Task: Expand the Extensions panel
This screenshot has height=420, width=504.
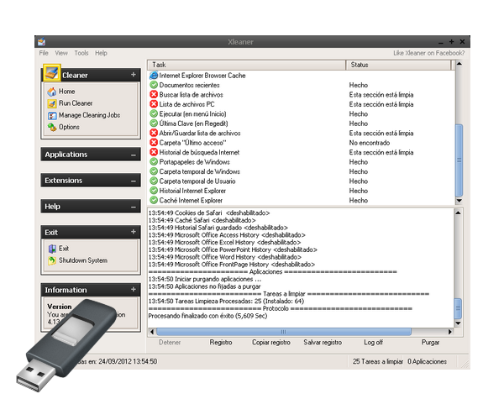Action: [x=134, y=181]
